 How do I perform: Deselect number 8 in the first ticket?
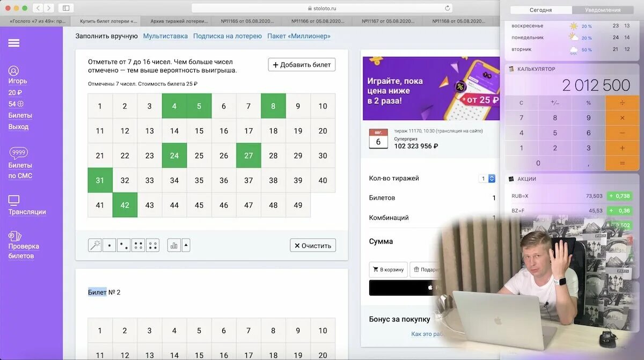[273, 106]
